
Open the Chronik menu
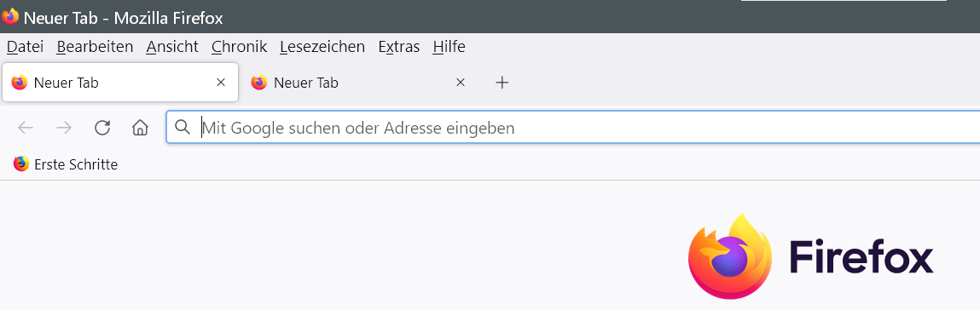tap(240, 47)
